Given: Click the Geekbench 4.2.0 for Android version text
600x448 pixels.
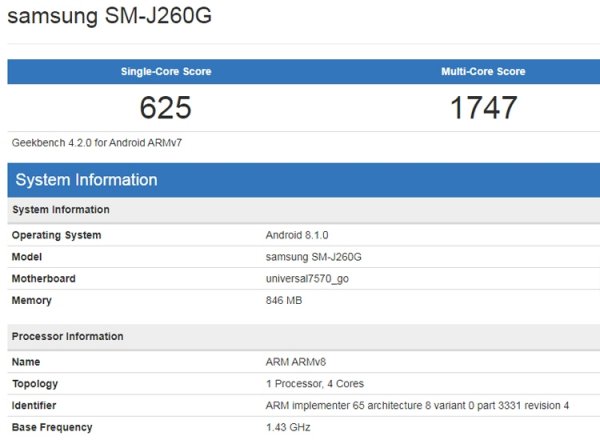Looking at the screenshot, I should tap(96, 143).
